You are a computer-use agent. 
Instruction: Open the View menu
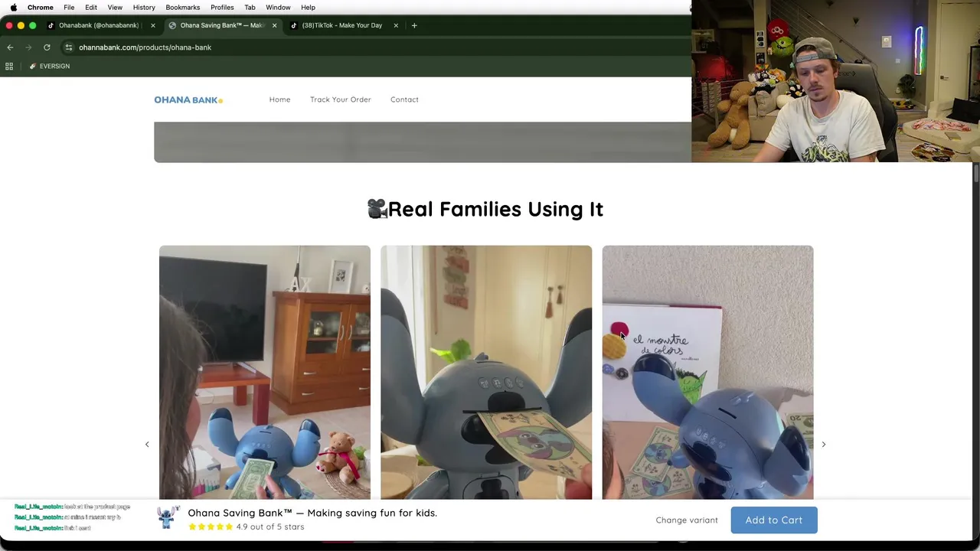115,8
